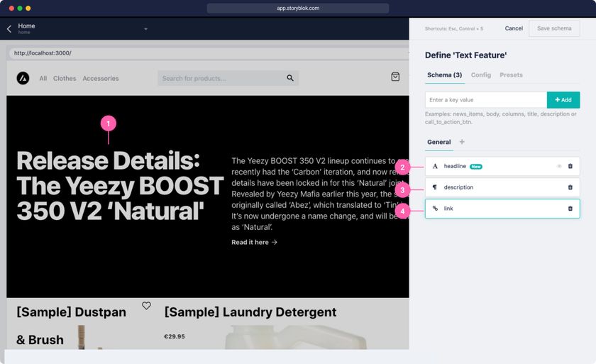Image resolution: width=596 pixels, height=364 pixels.
Task: Click the New badge on headline
Action: (x=476, y=167)
